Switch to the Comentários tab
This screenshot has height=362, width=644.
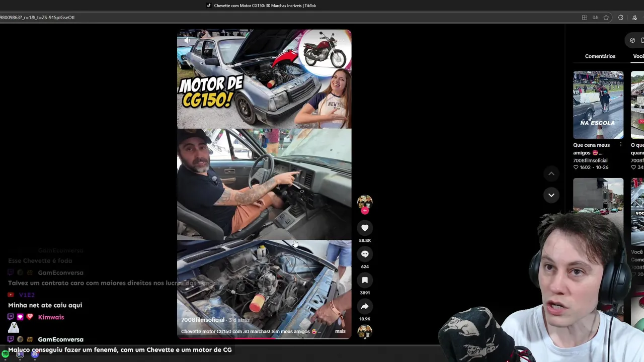tap(600, 56)
